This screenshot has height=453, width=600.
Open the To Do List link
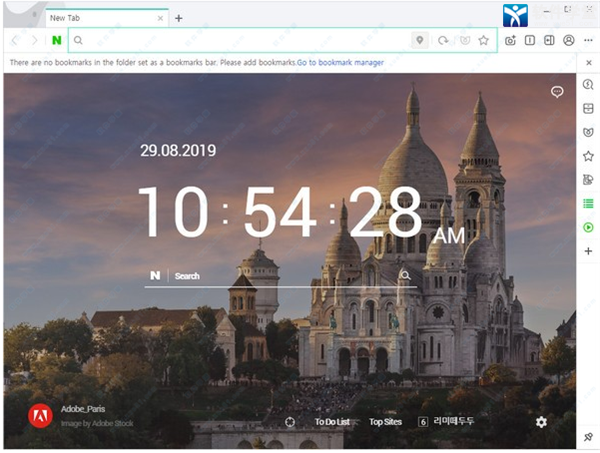332,422
